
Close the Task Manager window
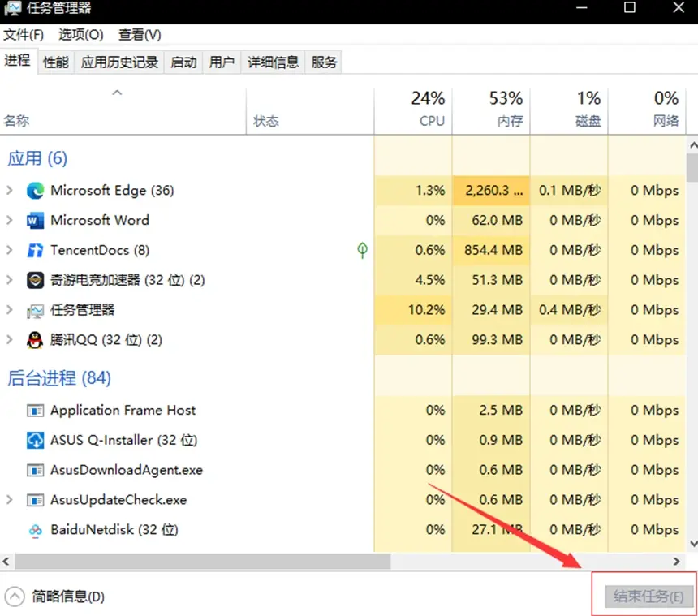[x=679, y=7]
